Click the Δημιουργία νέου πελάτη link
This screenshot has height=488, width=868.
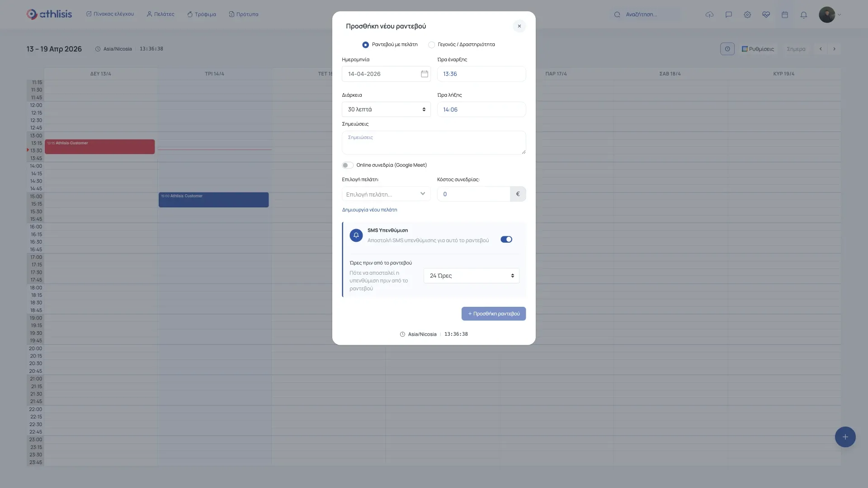click(x=369, y=210)
